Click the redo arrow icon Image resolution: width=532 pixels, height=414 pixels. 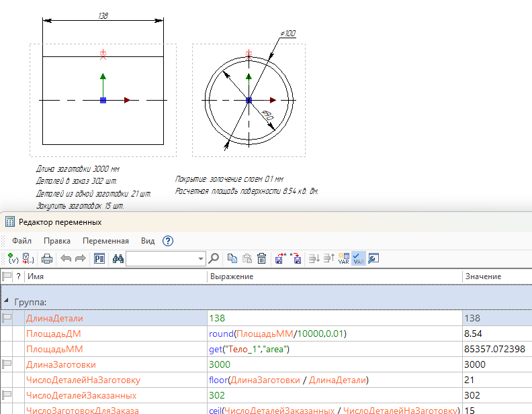click(x=80, y=258)
